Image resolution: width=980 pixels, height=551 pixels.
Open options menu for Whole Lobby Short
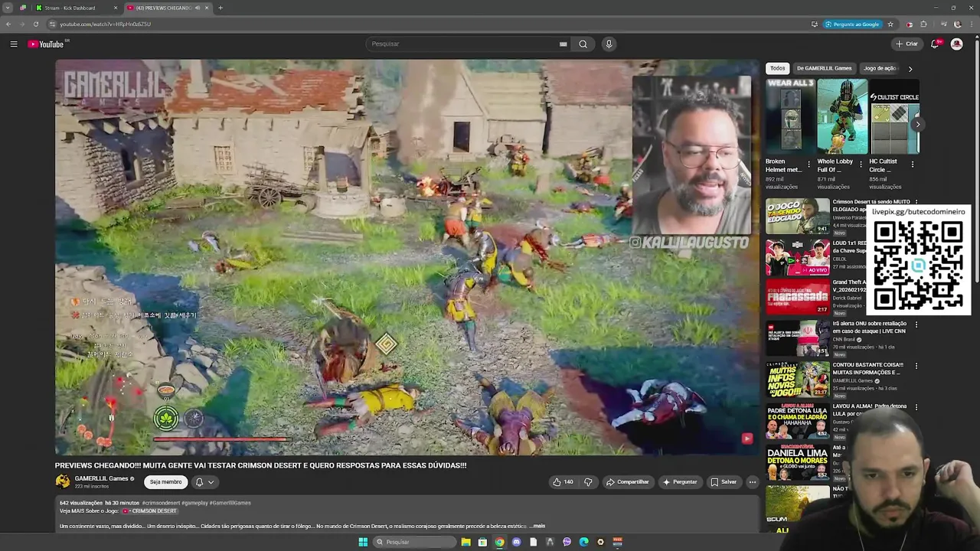pyautogui.click(x=861, y=164)
